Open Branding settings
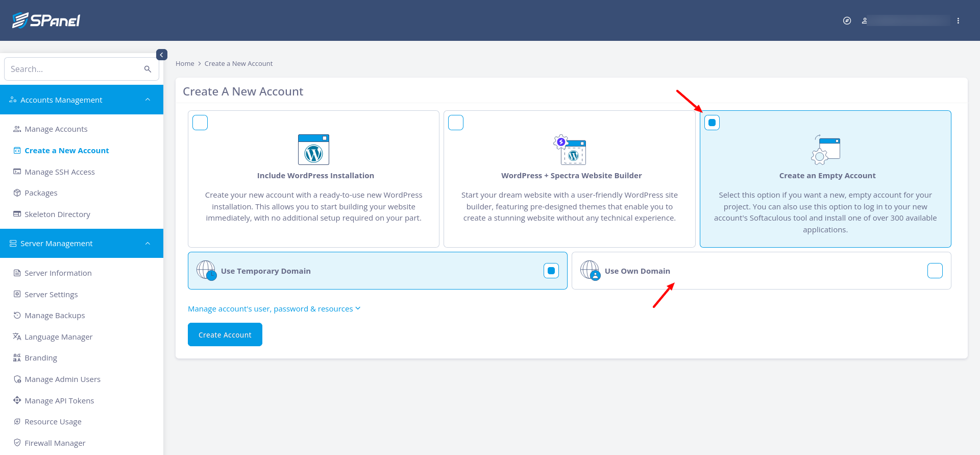980x455 pixels. [x=41, y=358]
